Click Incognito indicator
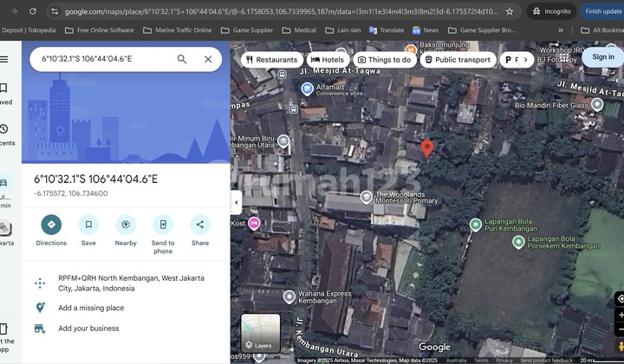 [551, 11]
